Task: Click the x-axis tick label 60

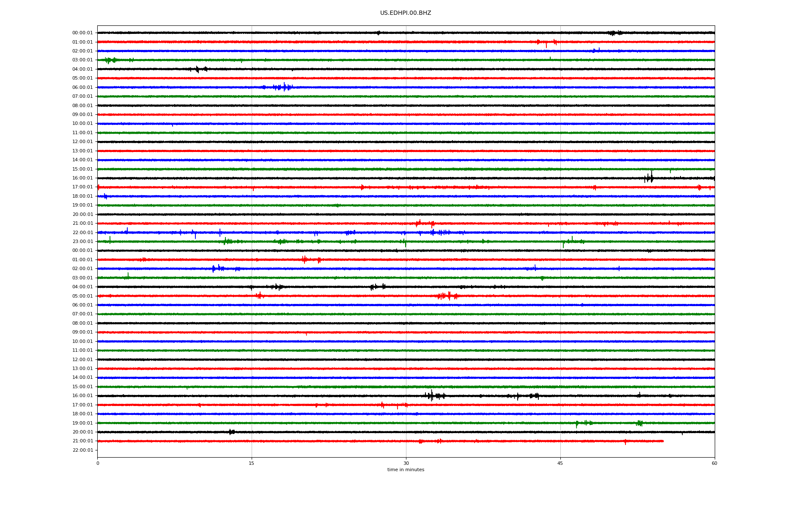Action: [x=714, y=463]
